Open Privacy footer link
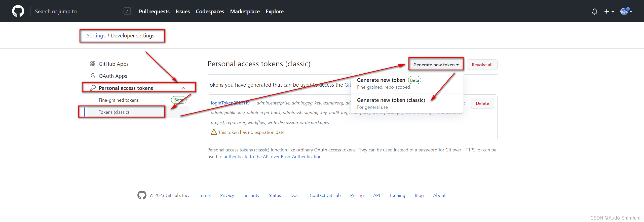Image resolution: width=644 pixels, height=222 pixels. click(227, 195)
